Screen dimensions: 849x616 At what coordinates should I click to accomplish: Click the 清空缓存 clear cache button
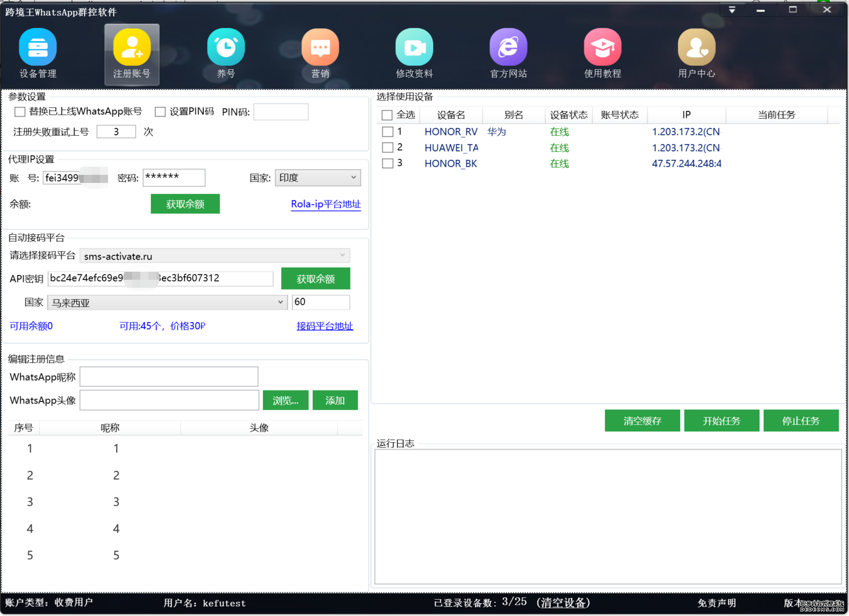[x=642, y=421]
